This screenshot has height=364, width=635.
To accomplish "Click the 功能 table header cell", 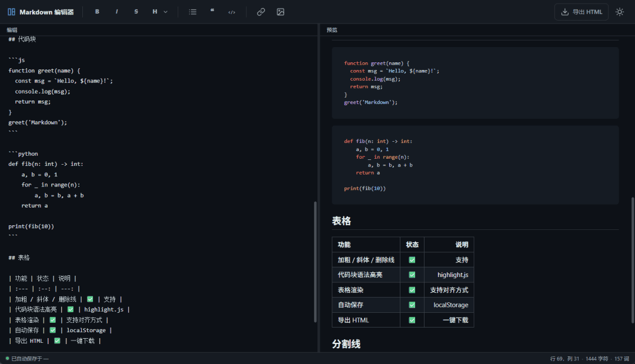I will (x=366, y=245).
